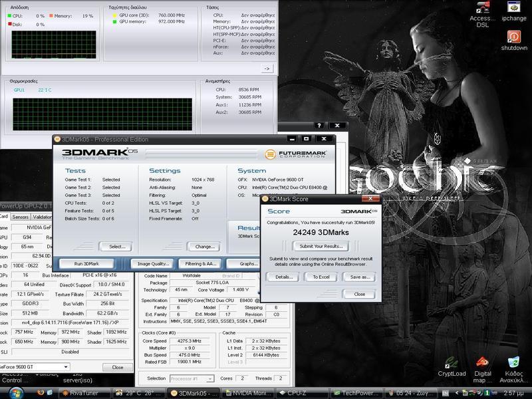Switch to NVIDIA Monitor taskbar item
This screenshot has width=532, height=399.
pos(248,393)
